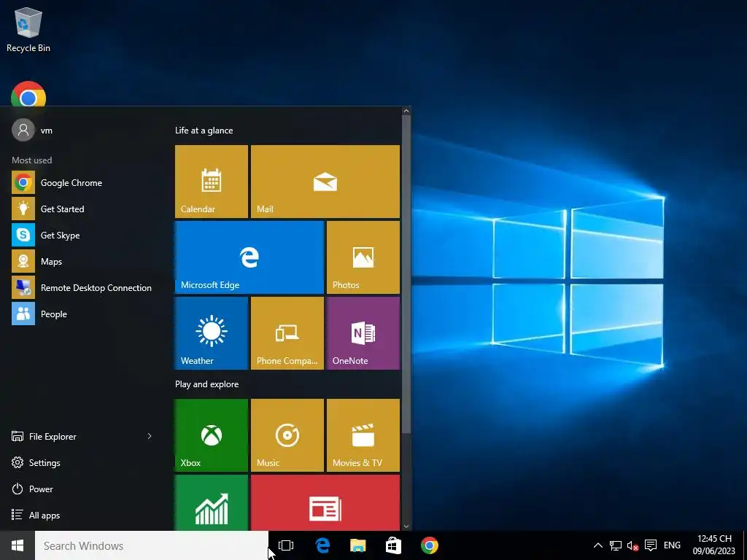Open the Music tile
The height and width of the screenshot is (560, 747).
pos(287,435)
